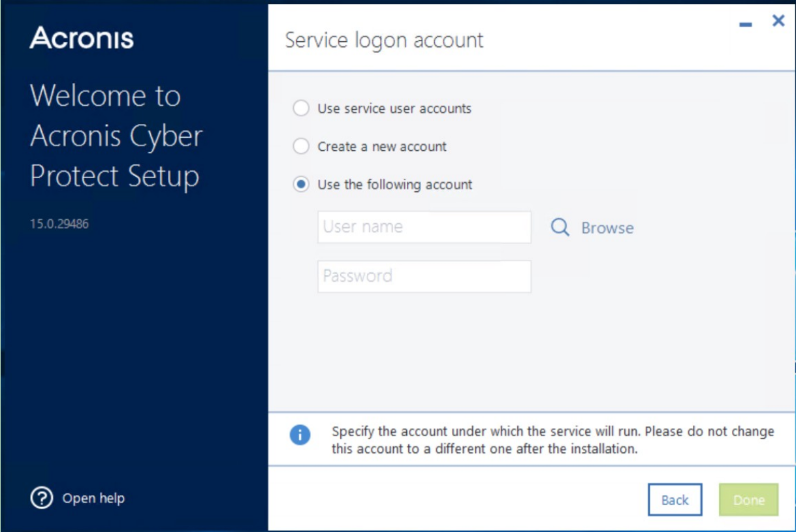Click the question mark help icon
This screenshot has width=796, height=532.
click(41, 498)
